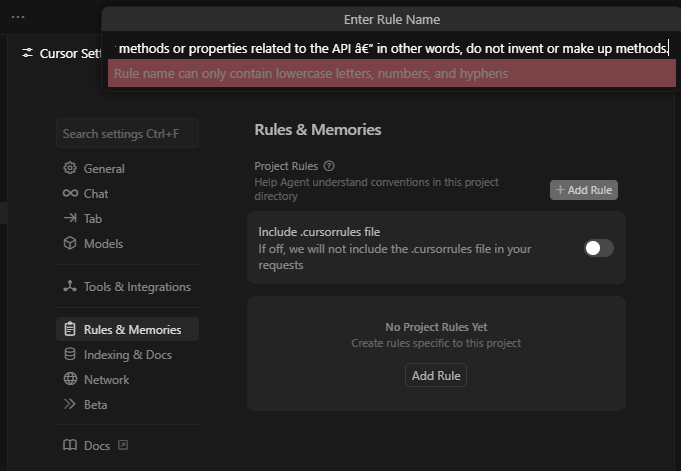Open the Docs book icon link
Screen dimensions: 681x471
click(x=70, y=445)
